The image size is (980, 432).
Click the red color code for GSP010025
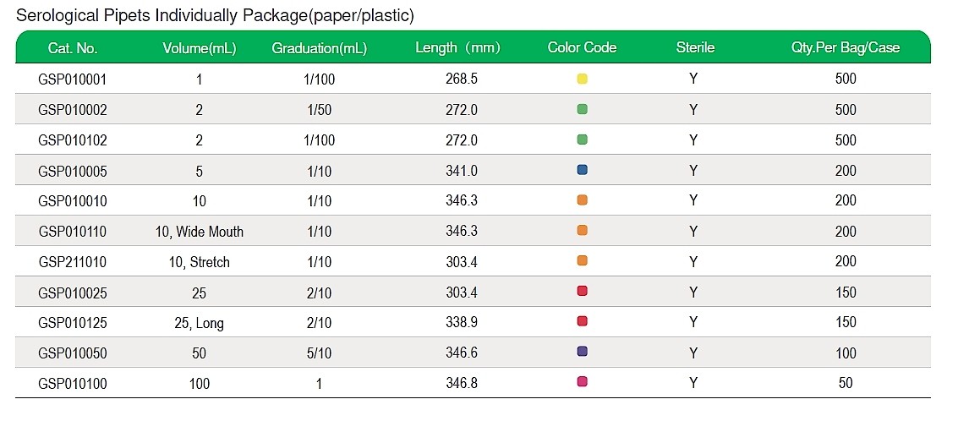[582, 292]
